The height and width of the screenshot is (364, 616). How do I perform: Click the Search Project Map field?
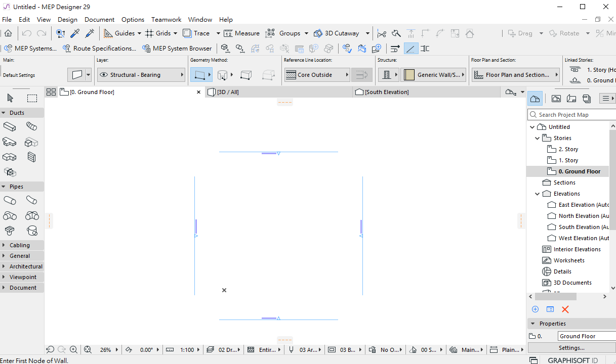(571, 115)
